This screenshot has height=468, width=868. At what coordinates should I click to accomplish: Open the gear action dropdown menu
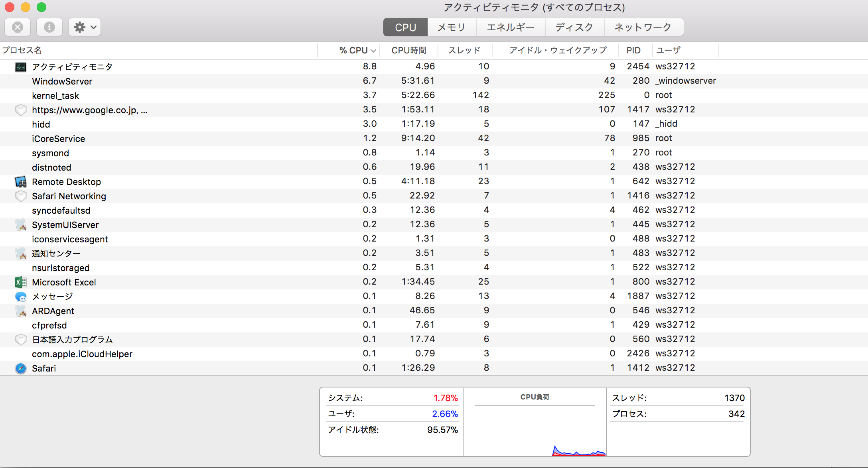pyautogui.click(x=85, y=27)
